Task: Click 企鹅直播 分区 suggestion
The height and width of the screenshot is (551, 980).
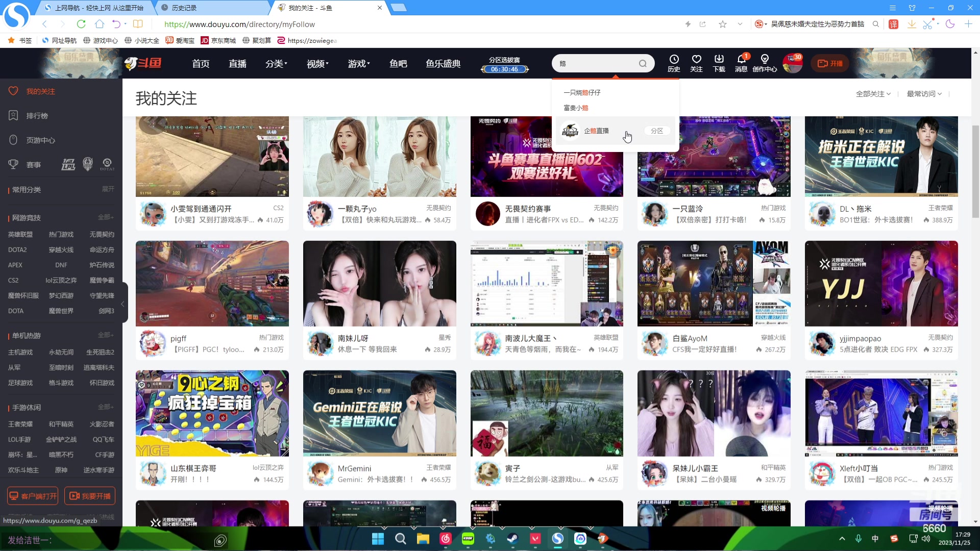Action: click(616, 131)
